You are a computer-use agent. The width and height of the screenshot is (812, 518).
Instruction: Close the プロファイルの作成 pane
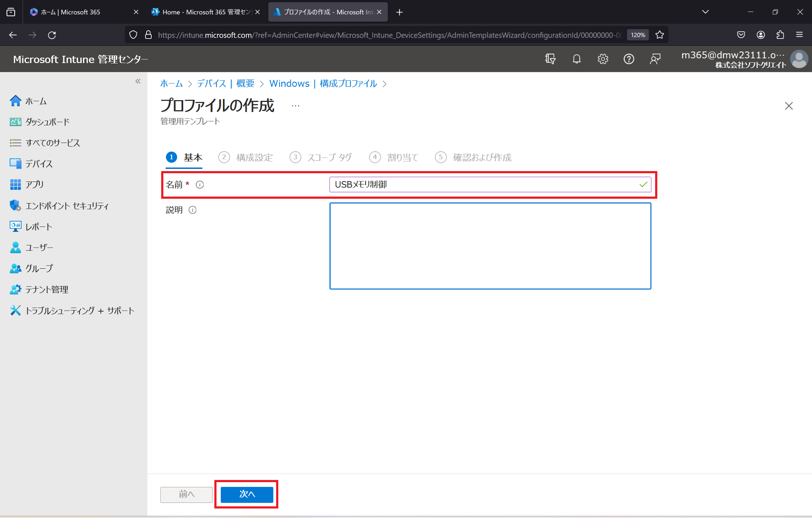[789, 106]
